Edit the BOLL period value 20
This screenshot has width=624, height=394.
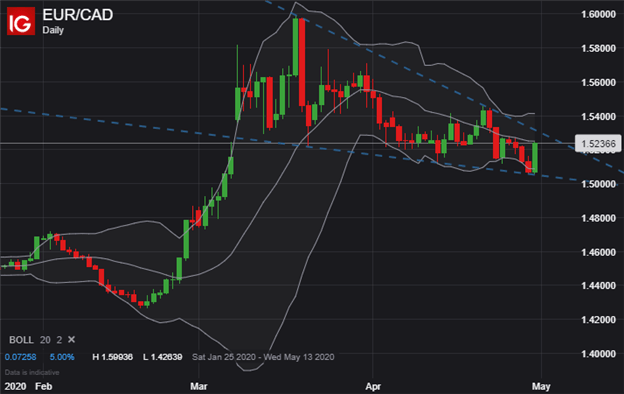coord(45,340)
